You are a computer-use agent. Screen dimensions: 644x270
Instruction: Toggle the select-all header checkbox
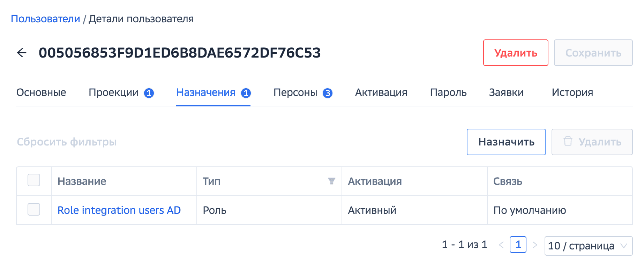34,180
